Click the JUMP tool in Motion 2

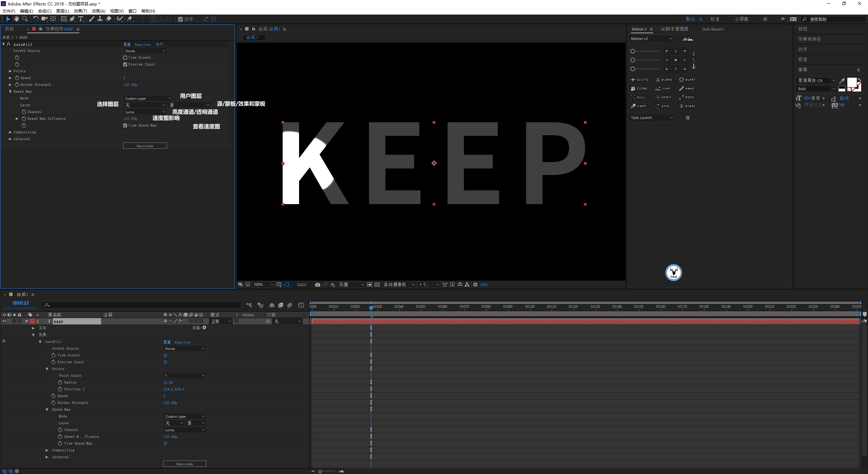tap(663, 88)
